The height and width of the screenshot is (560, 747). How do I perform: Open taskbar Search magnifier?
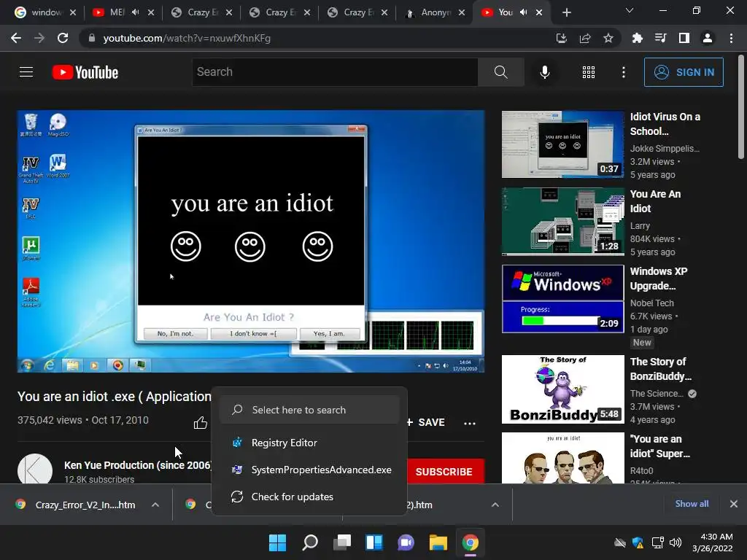pos(309,542)
